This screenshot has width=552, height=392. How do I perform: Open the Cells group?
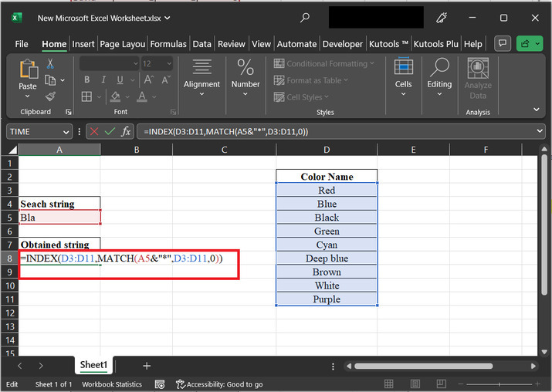tap(404, 77)
